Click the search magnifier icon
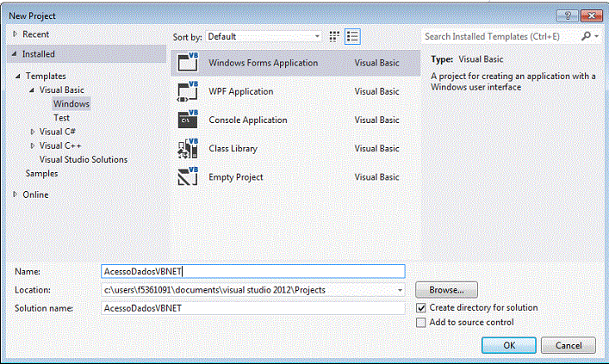609x364 pixels. (x=586, y=36)
